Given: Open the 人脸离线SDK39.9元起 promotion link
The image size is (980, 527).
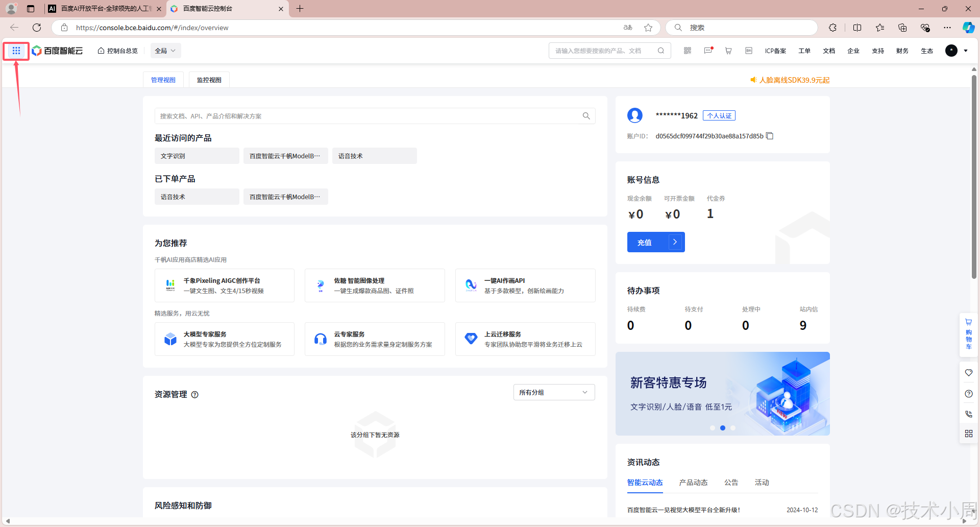Looking at the screenshot, I should (790, 80).
